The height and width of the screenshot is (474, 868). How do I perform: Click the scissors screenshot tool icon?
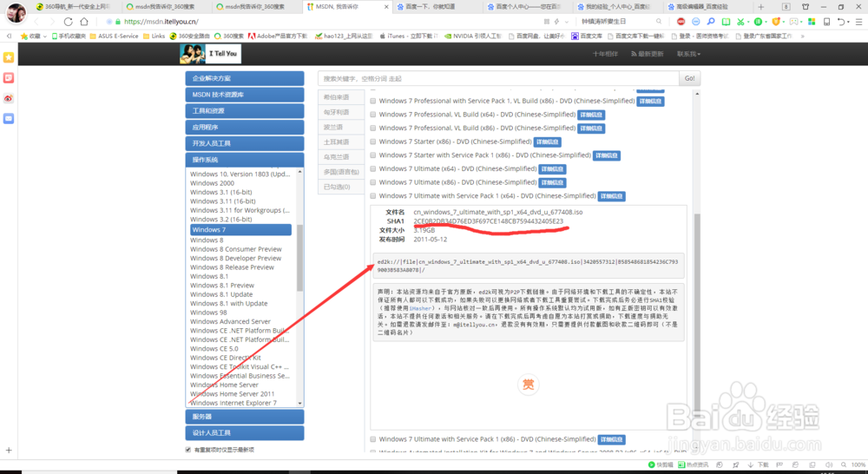(x=740, y=22)
